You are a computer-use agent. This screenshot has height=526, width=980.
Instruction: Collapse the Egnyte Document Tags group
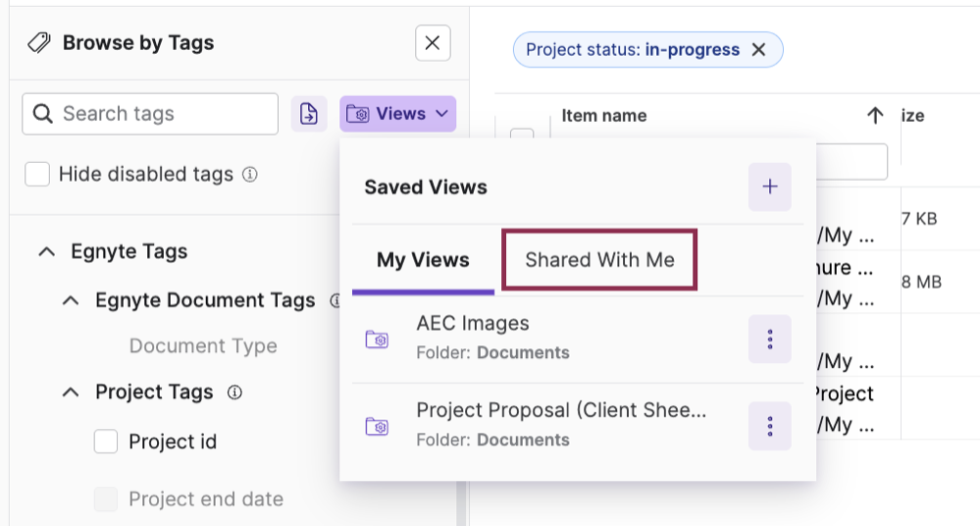pos(71,300)
